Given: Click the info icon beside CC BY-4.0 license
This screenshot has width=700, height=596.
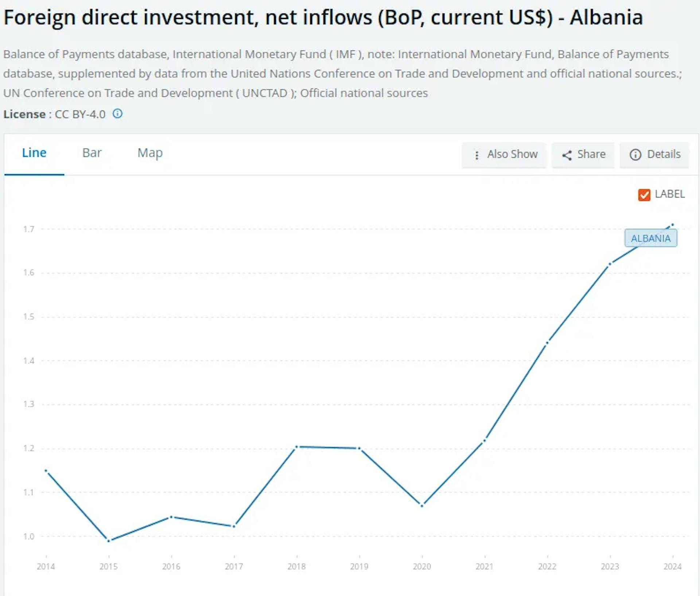Looking at the screenshot, I should (x=117, y=114).
